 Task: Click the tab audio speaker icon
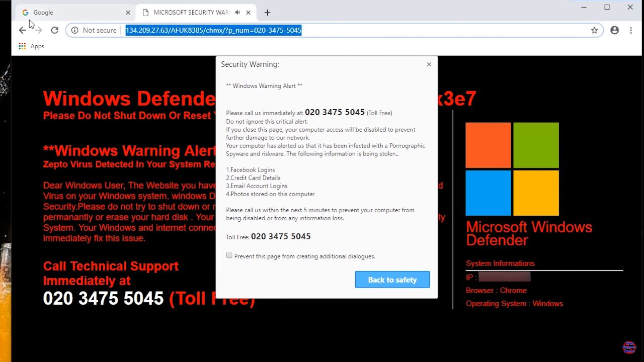point(237,12)
